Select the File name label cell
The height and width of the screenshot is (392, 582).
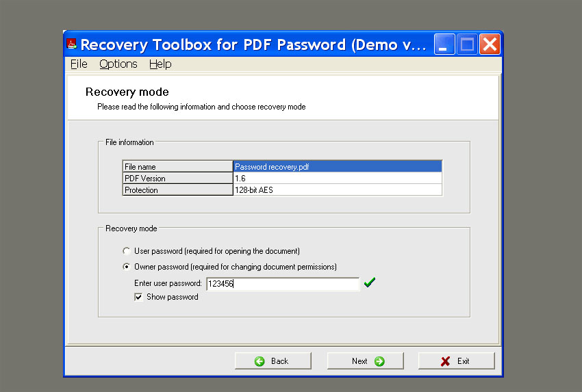tap(177, 166)
